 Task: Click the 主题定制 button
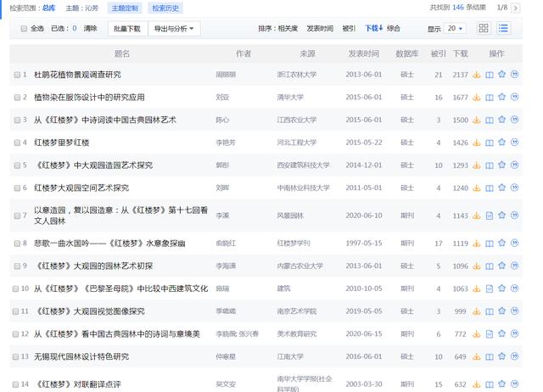pos(125,8)
